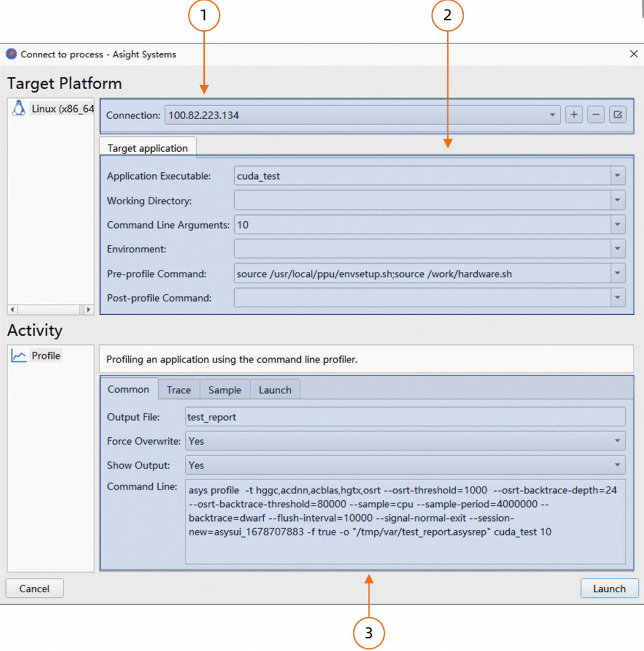Open the Show Output dropdown
The height and width of the screenshot is (651, 644).
[405, 465]
